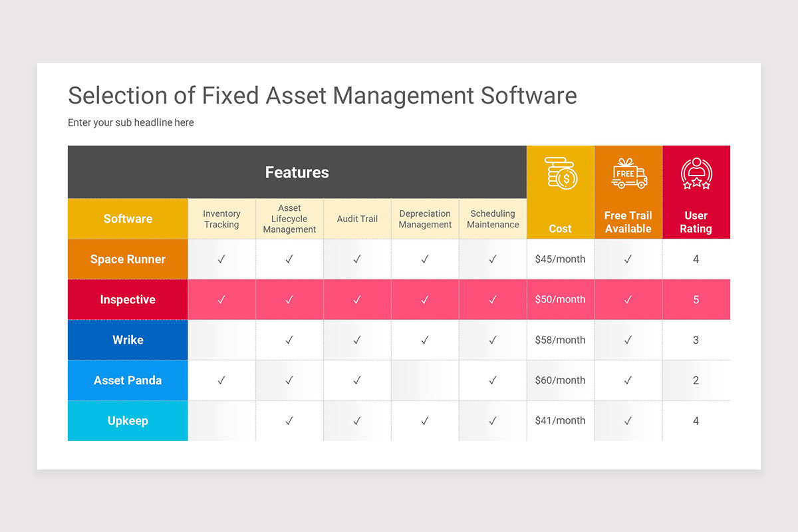The height and width of the screenshot is (532, 798).
Task: Toggle Inventory Tracking checkmark for Space Runner
Action: (x=221, y=259)
